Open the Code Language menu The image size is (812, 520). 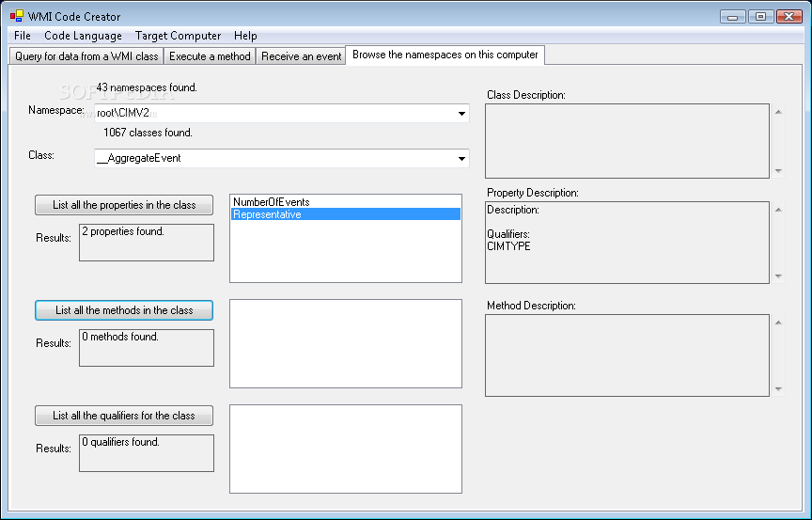tap(83, 36)
